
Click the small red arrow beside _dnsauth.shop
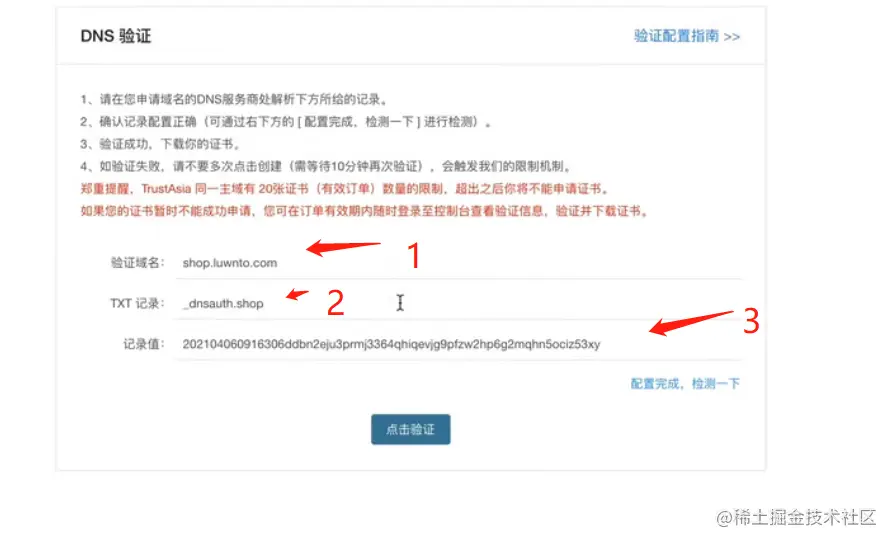[297, 294]
